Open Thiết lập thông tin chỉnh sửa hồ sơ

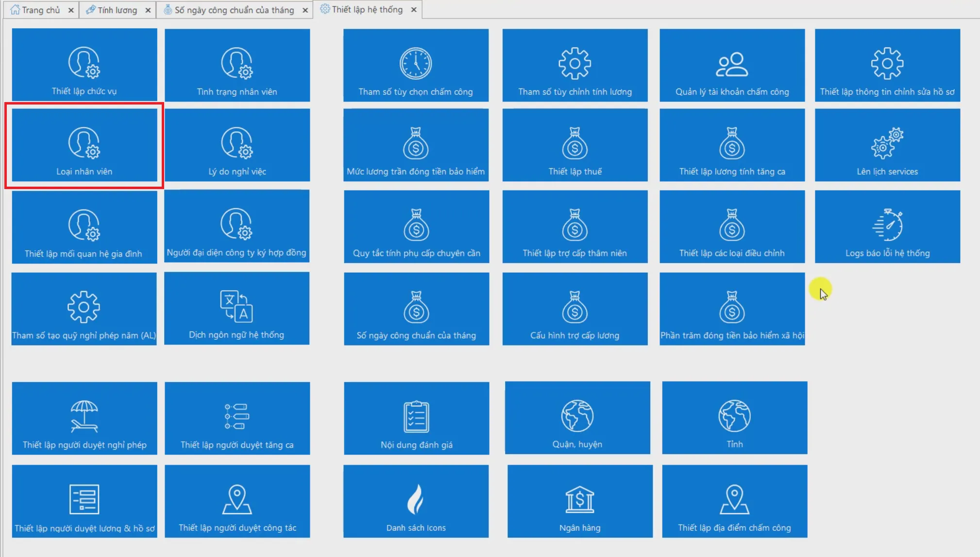tap(887, 65)
